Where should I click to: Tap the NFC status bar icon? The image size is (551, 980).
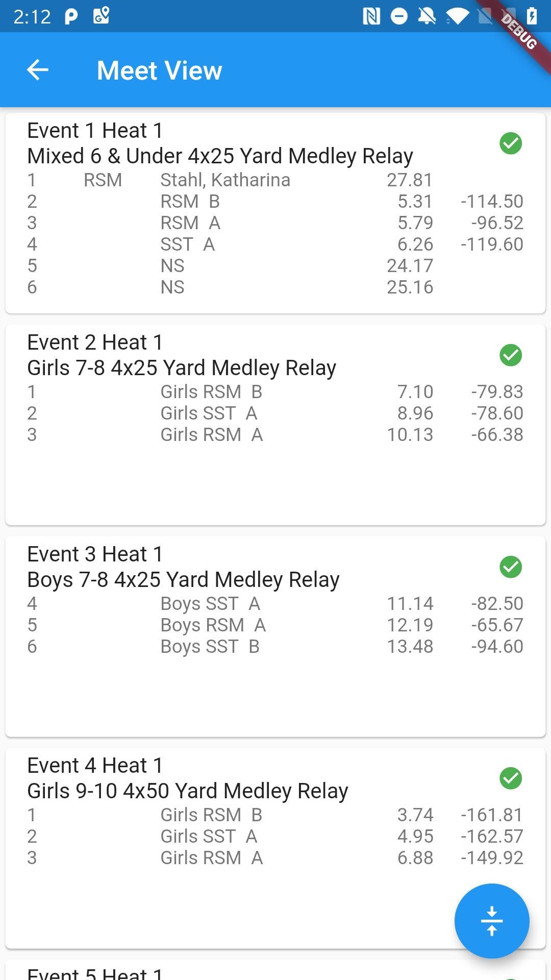click(371, 16)
